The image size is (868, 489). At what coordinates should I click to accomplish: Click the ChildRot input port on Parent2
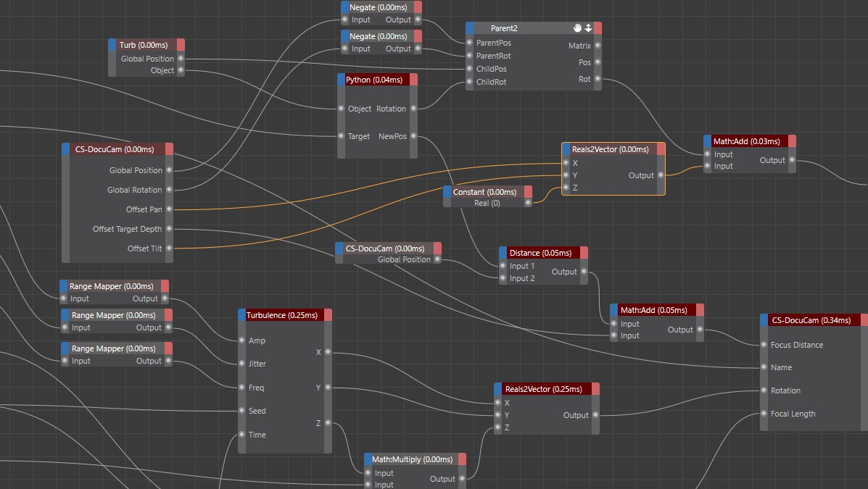pyautogui.click(x=469, y=82)
